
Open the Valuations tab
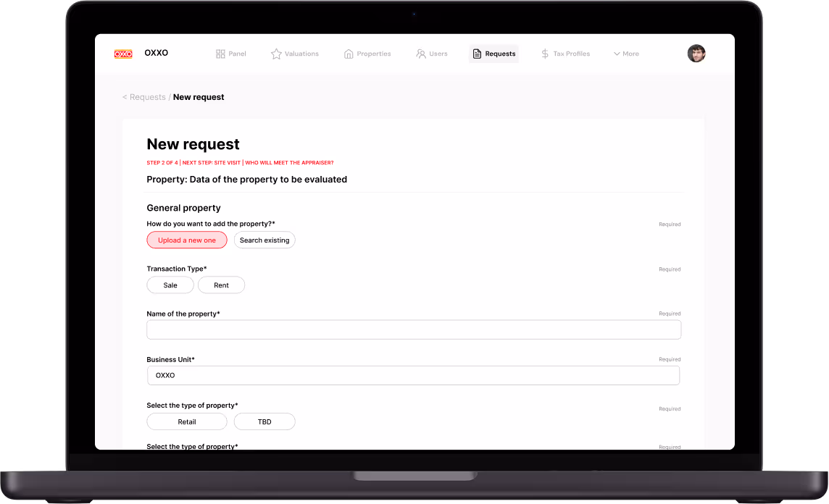(295, 54)
